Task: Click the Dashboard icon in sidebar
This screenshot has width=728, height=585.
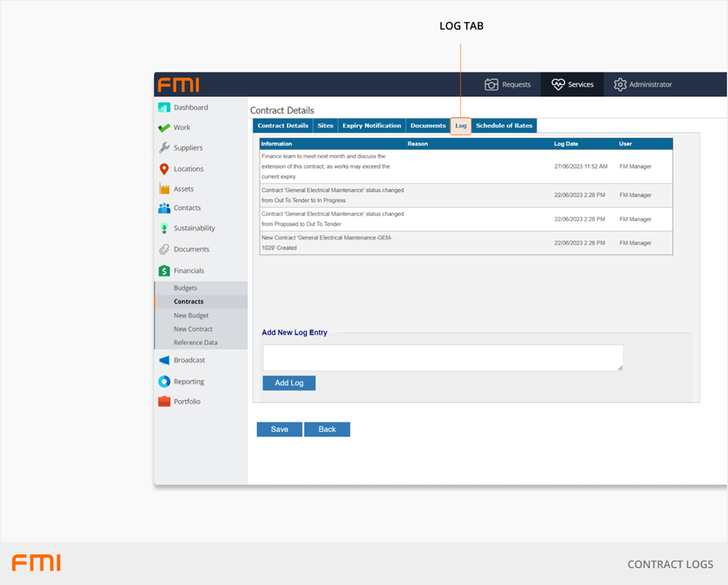Action: pyautogui.click(x=164, y=108)
